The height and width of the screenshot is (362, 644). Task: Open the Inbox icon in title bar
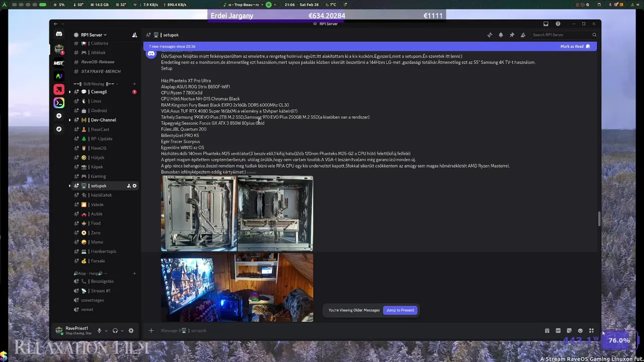[546, 24]
